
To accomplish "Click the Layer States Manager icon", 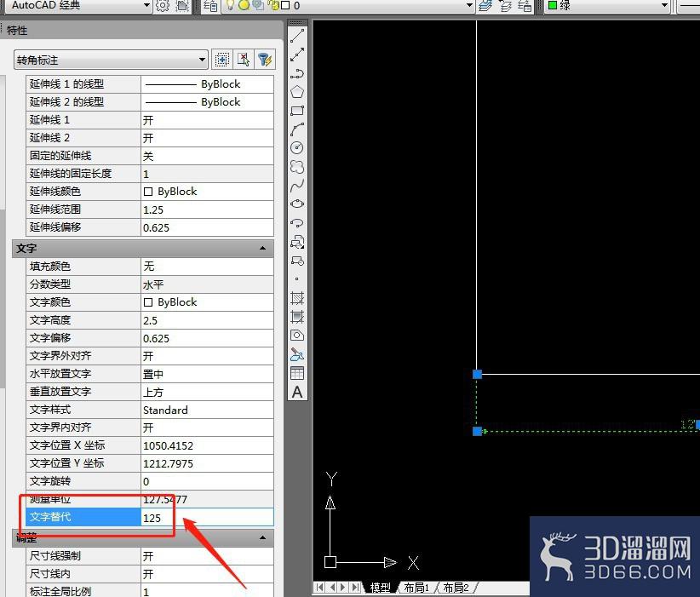I will (525, 5).
